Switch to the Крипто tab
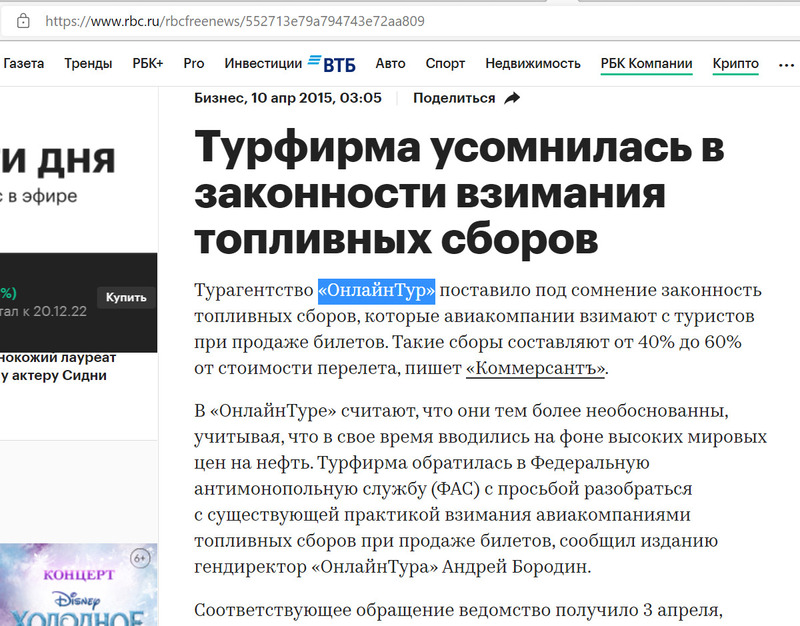The height and width of the screenshot is (626, 800). pos(735,63)
